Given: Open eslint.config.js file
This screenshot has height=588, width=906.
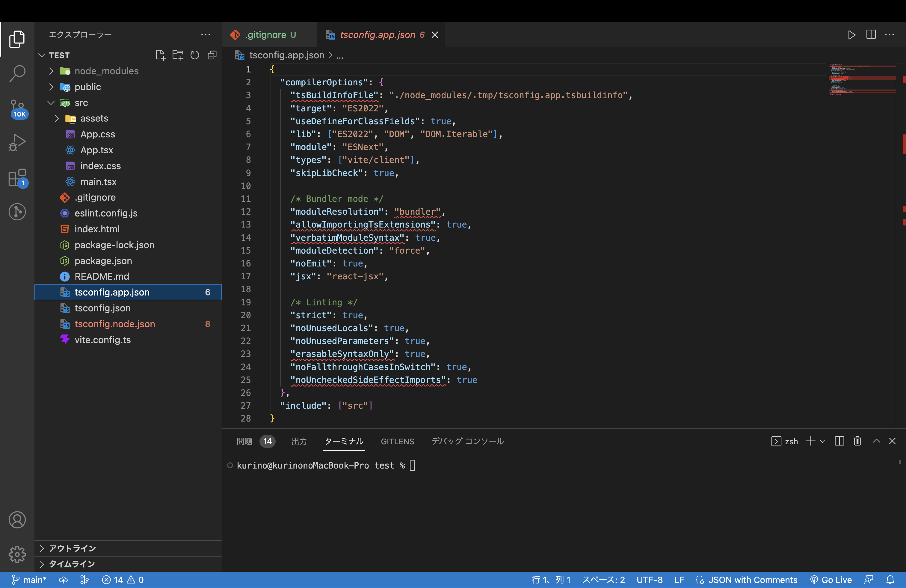Looking at the screenshot, I should tap(128, 213).
